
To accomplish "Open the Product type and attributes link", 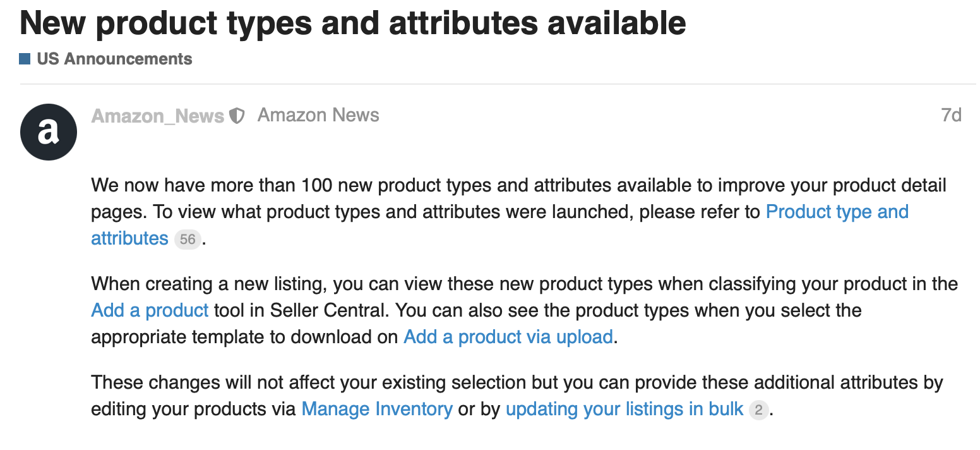I will (500, 225).
